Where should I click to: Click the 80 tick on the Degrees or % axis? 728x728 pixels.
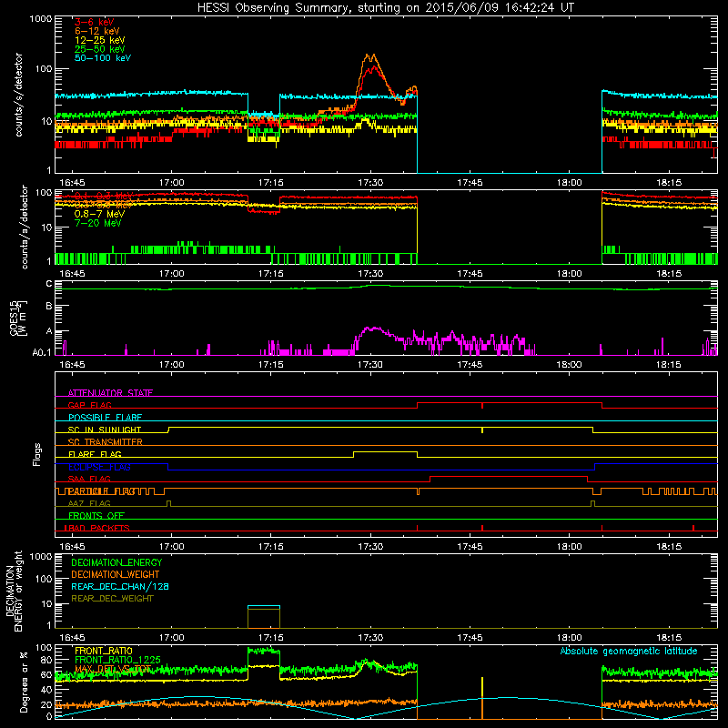click(47, 660)
